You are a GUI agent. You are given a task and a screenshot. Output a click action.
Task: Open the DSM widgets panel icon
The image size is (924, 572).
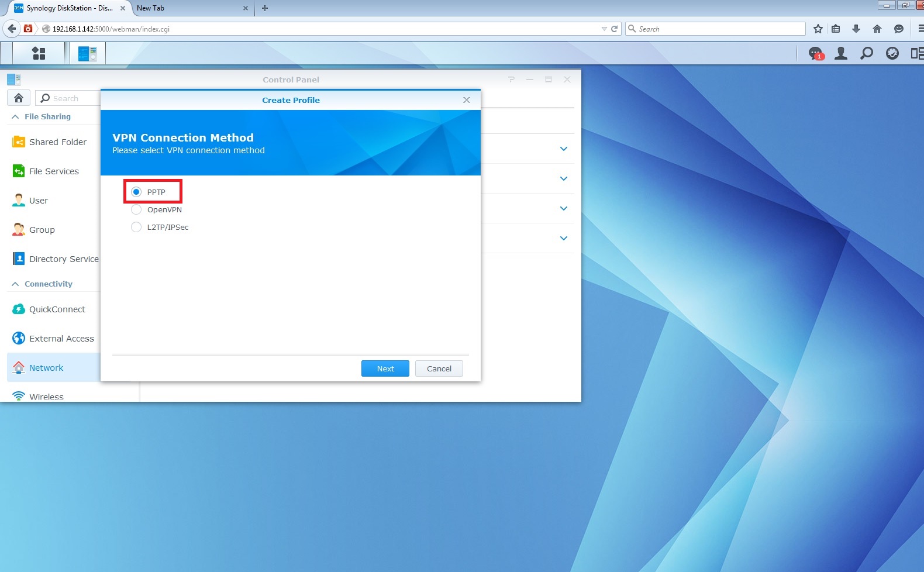click(x=917, y=54)
